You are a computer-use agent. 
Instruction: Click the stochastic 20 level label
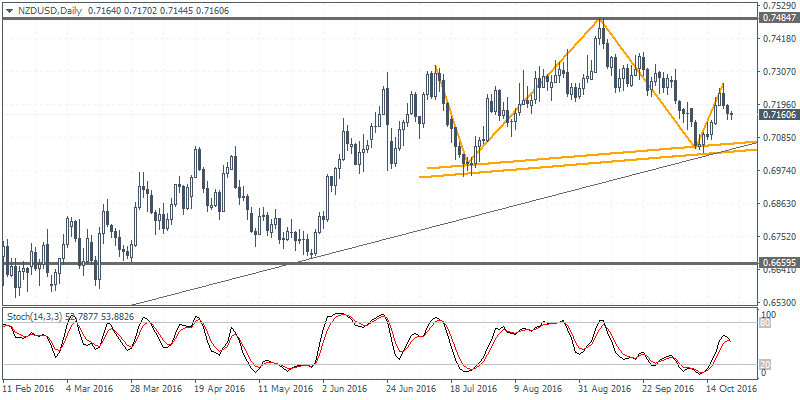point(765,364)
